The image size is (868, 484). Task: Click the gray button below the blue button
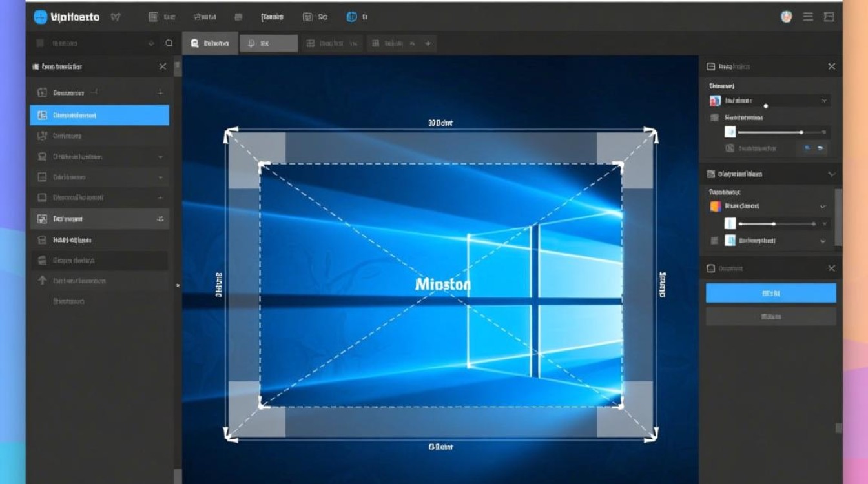(770, 316)
